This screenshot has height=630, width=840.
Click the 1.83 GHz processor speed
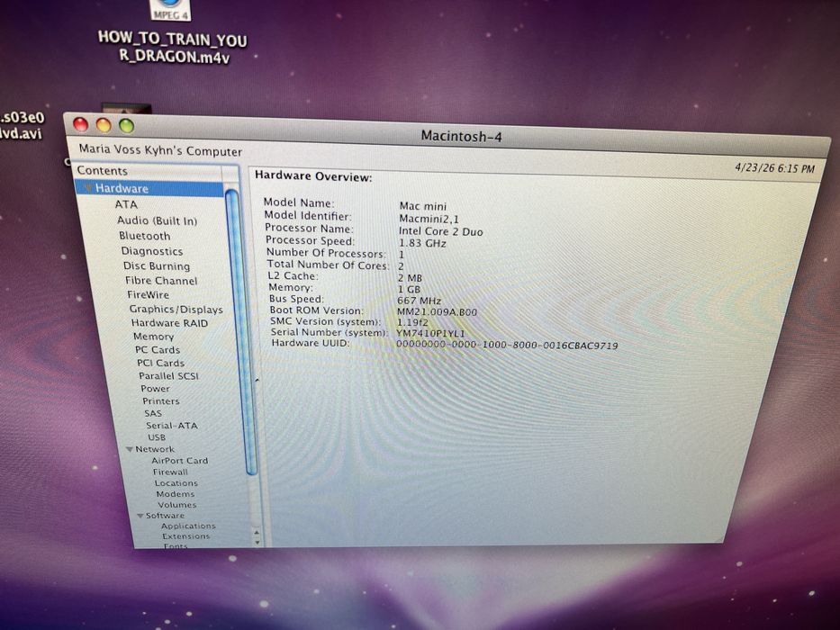point(422,243)
